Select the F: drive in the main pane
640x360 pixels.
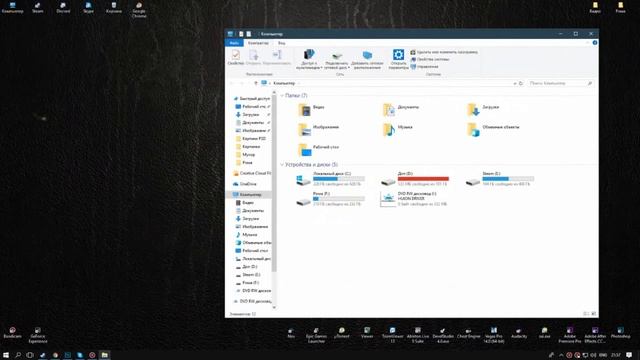(330, 199)
